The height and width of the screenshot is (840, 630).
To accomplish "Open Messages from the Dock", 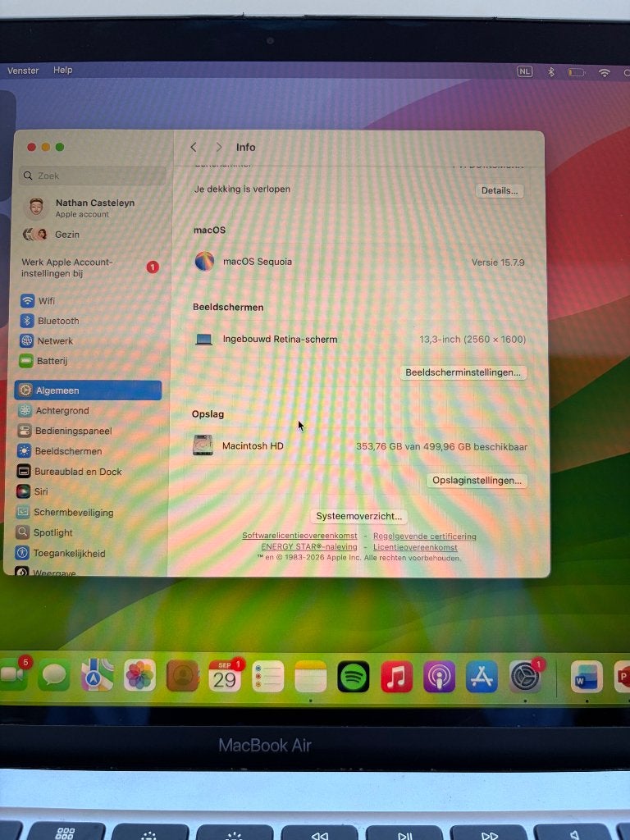I will [x=53, y=676].
